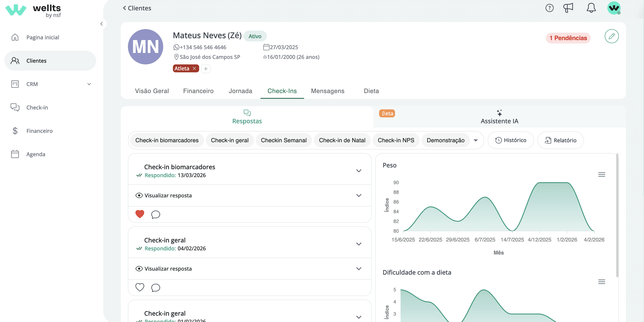Screen dimensions: 644x322
Task: Open the help question mark icon
Action: pyautogui.click(x=549, y=8)
